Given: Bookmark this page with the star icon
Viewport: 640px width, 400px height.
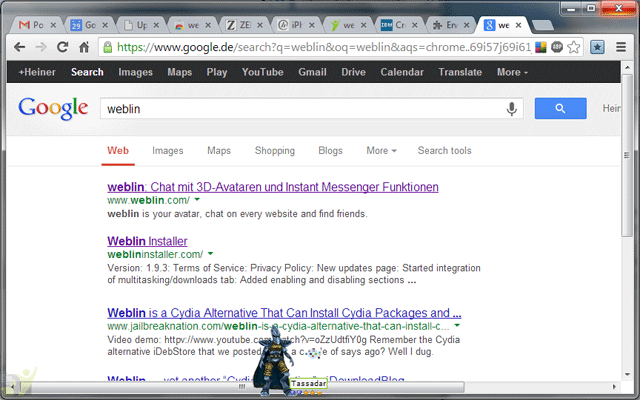Looking at the screenshot, I should click(x=573, y=47).
